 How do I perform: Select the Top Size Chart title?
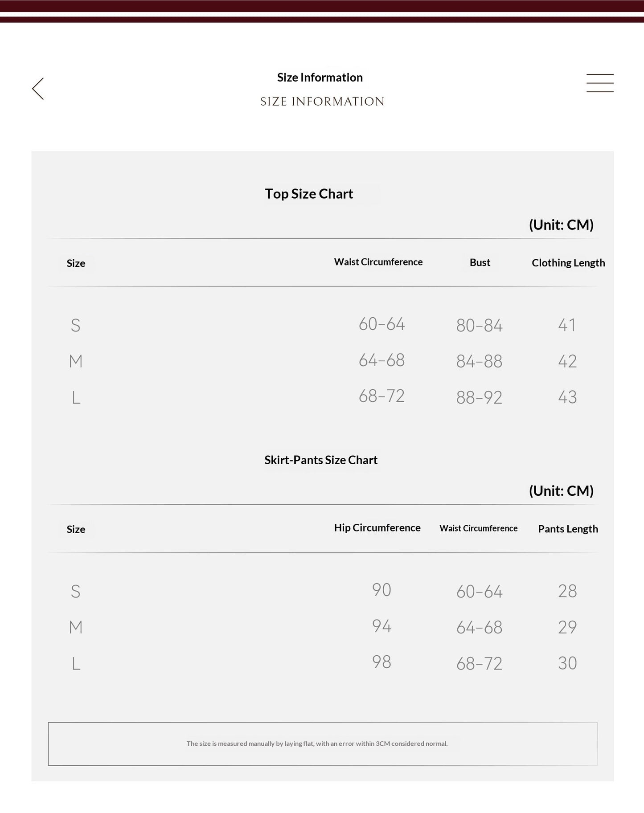click(x=309, y=194)
